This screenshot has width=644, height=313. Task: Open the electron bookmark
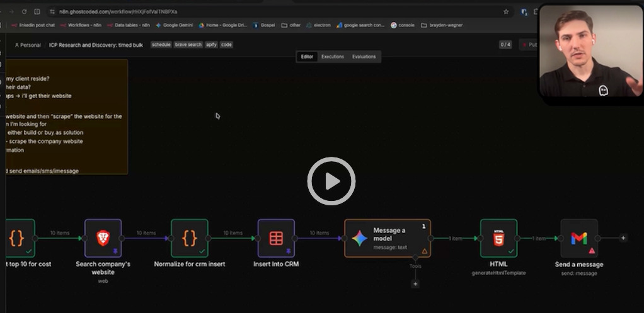point(318,25)
